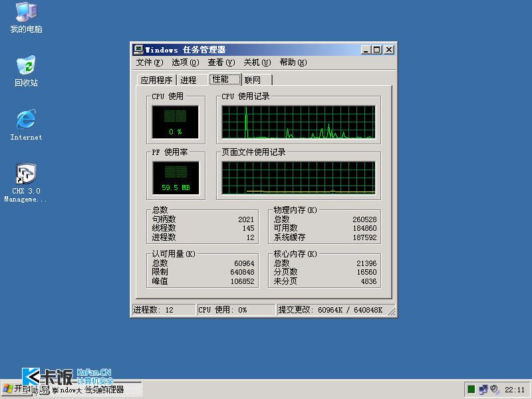Minimize the Task Manager window
Viewport: 532px width, 399px height.
[x=366, y=50]
